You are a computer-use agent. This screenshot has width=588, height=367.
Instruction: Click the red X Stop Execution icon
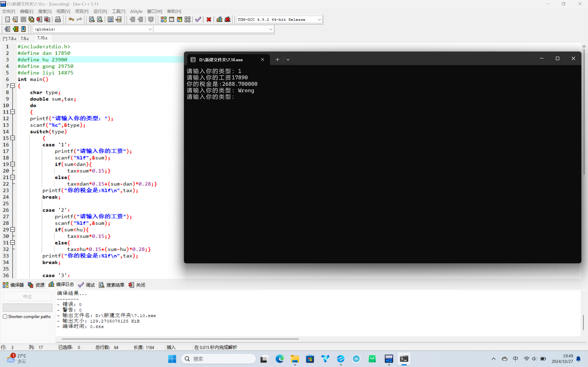tap(209, 19)
